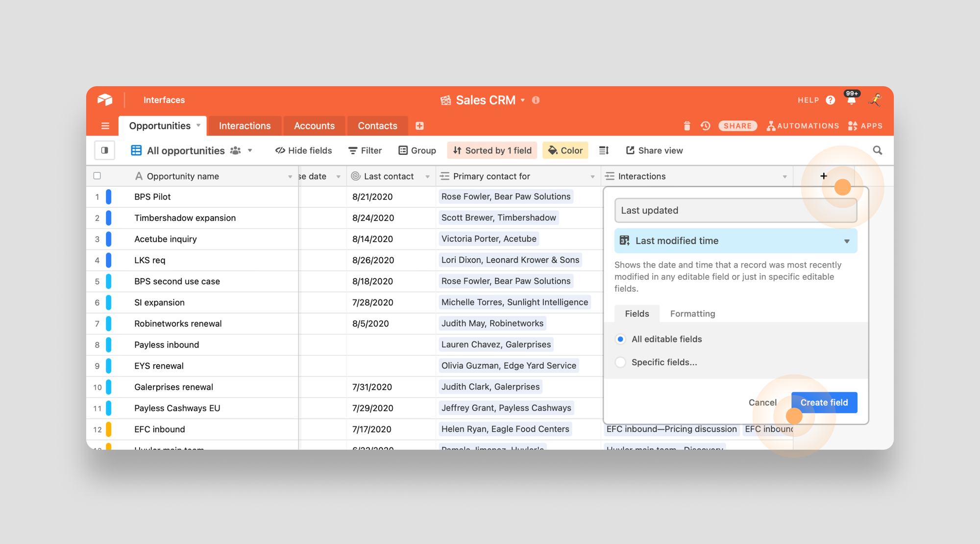980x544 pixels.
Task: Add a new table with plus icon
Action: (419, 126)
